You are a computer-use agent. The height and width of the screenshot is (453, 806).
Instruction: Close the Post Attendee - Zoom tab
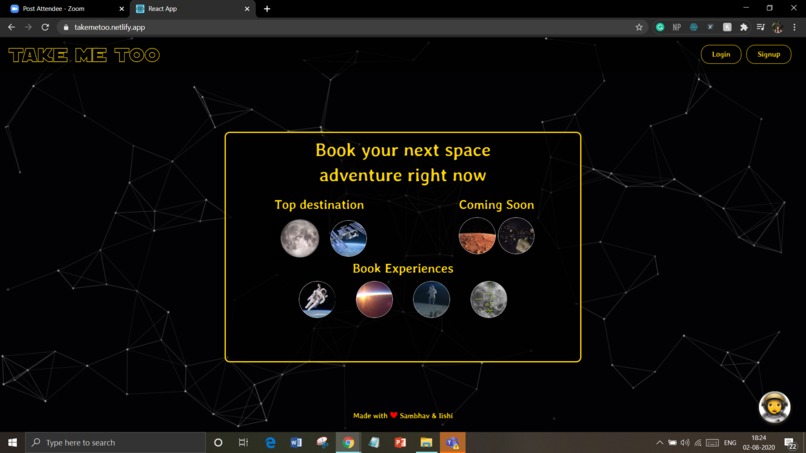pos(122,9)
